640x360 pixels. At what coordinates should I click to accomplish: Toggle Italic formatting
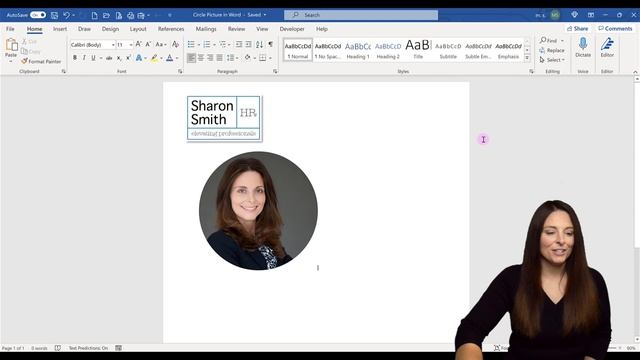84,58
